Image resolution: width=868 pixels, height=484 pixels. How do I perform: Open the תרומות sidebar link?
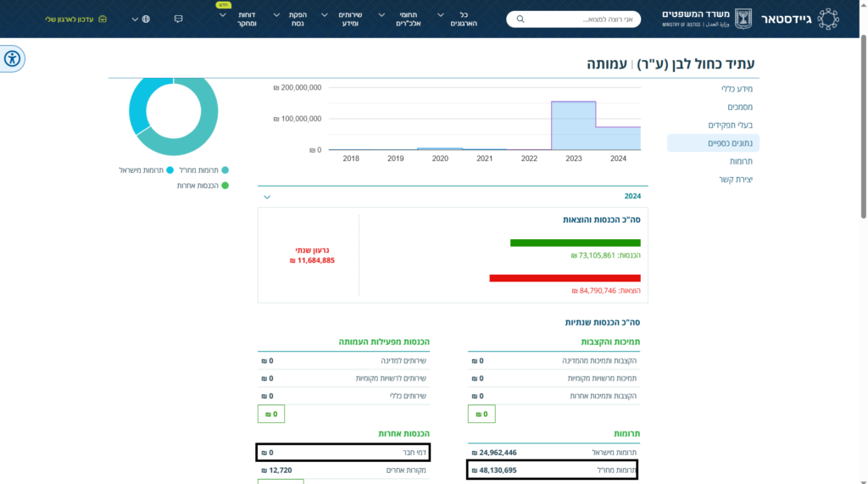click(741, 161)
